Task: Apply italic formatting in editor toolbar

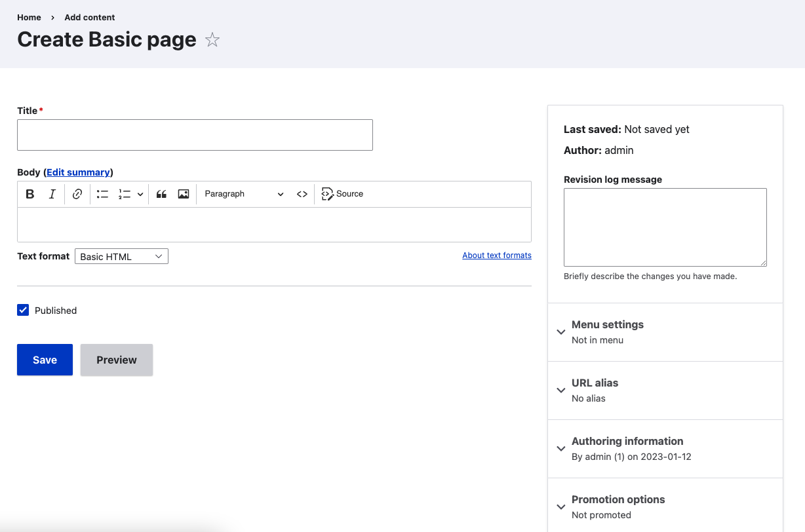Action: tap(52, 194)
